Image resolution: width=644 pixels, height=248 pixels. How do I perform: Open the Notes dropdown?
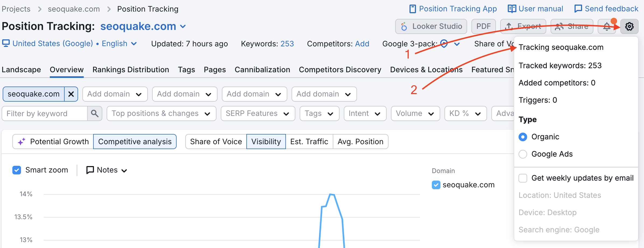(107, 170)
